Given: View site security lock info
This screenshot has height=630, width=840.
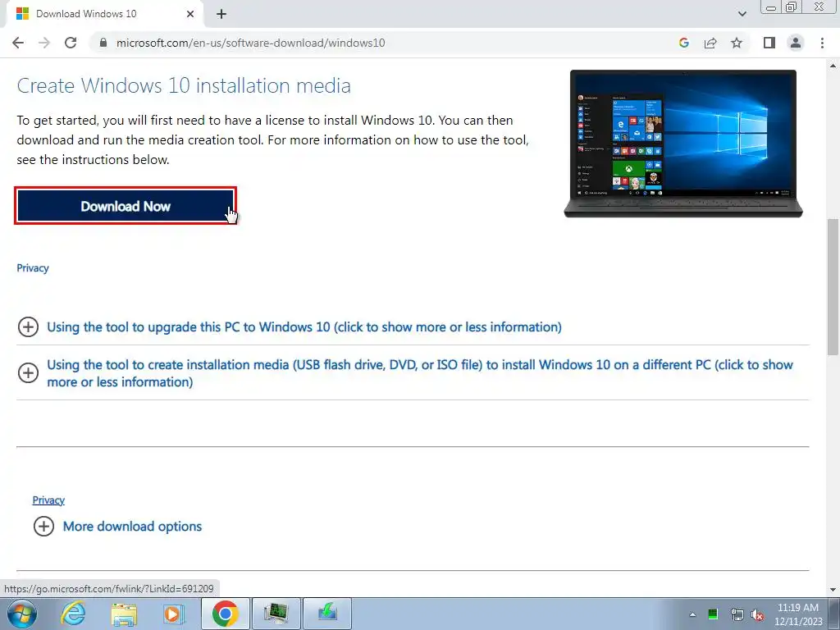Looking at the screenshot, I should [x=103, y=43].
